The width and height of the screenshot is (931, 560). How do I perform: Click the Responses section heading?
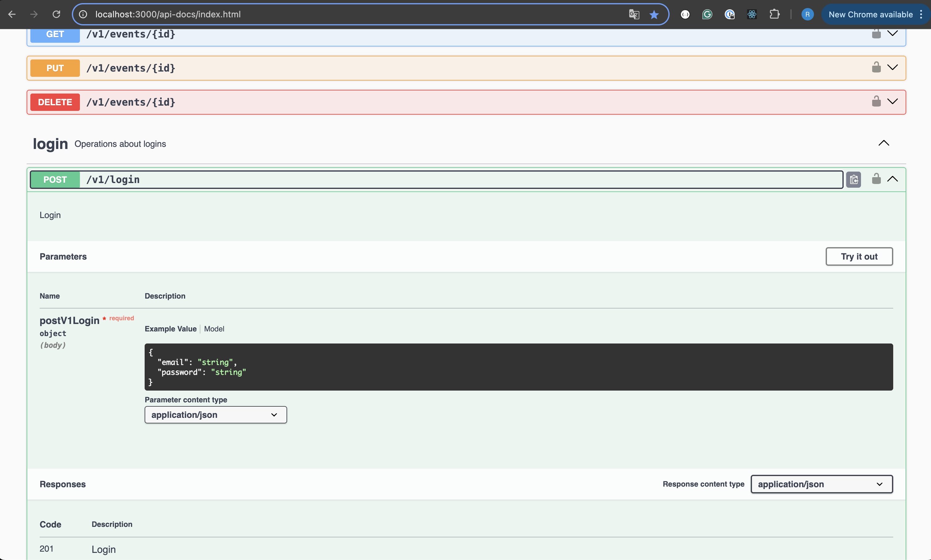tap(63, 484)
